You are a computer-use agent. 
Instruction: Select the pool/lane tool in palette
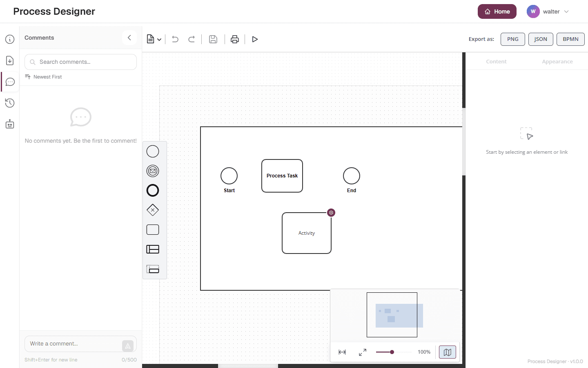point(153,249)
